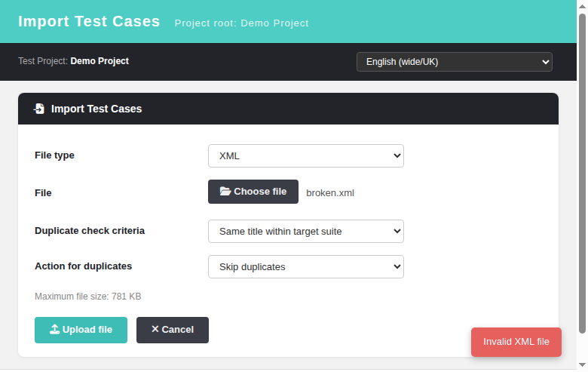
Task: Click the Maximum file size: 781 KB text
Action: (x=88, y=297)
